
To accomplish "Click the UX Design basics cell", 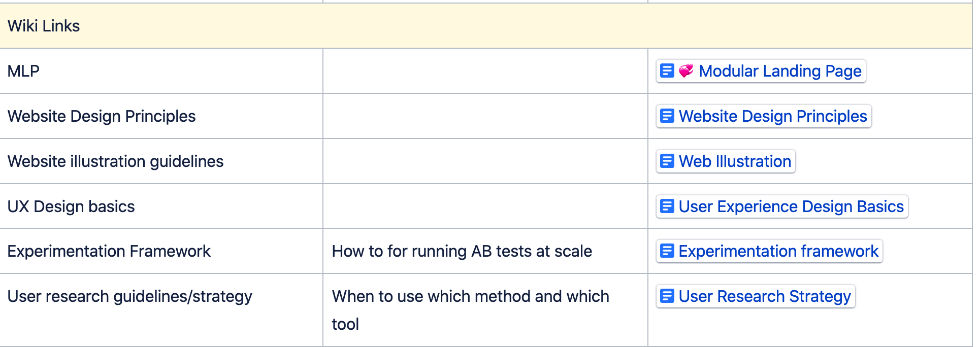I will (161, 206).
